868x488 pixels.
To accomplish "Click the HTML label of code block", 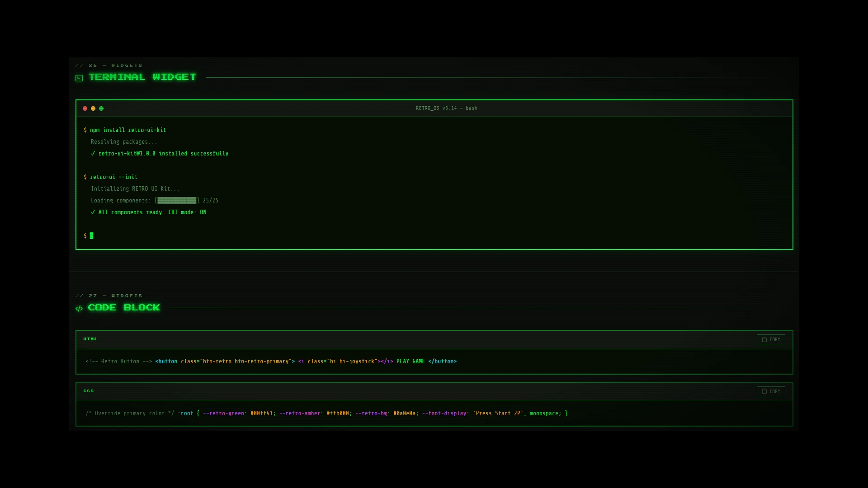I will pos(90,339).
